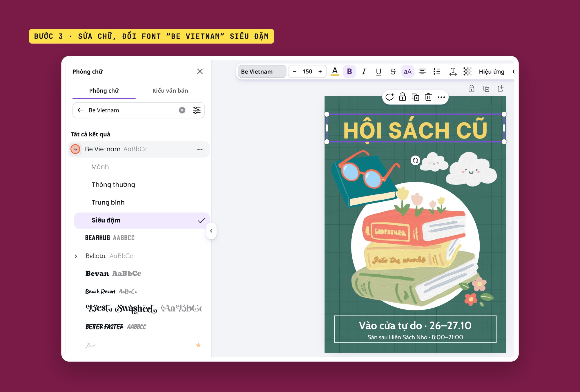Collapse the side panel with arrow handle
The image size is (580, 392).
point(211,231)
